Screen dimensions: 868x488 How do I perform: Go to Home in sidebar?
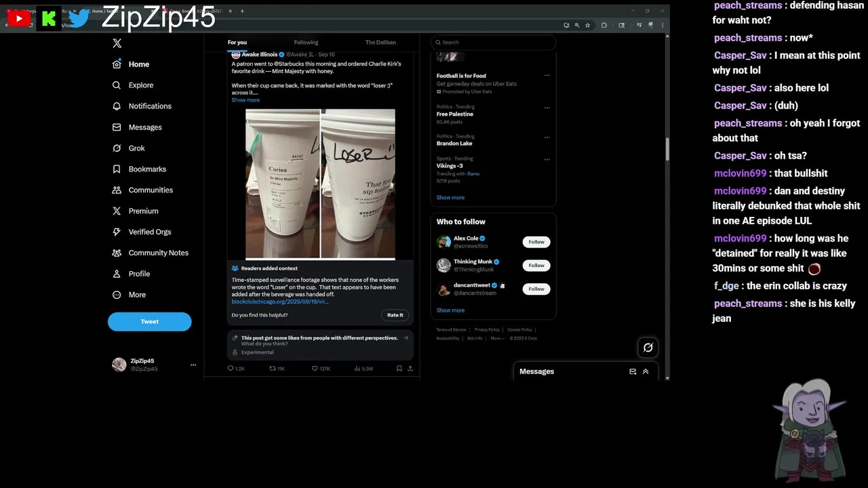point(131,64)
